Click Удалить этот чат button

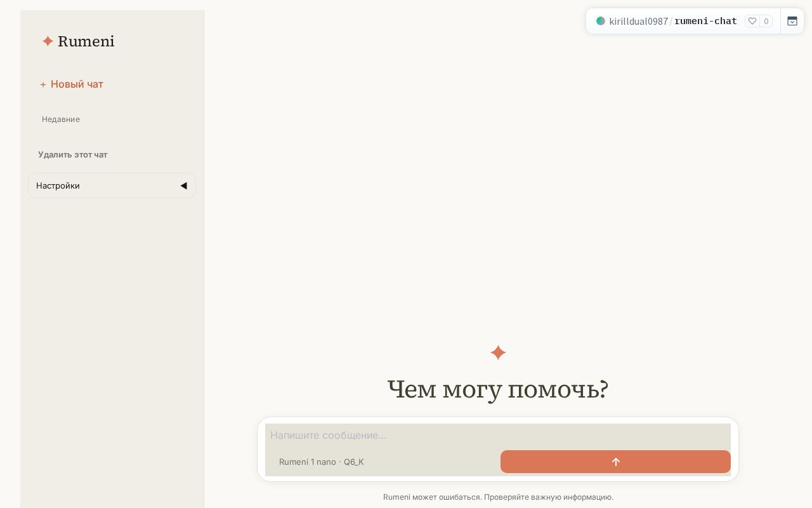pyautogui.click(x=73, y=155)
